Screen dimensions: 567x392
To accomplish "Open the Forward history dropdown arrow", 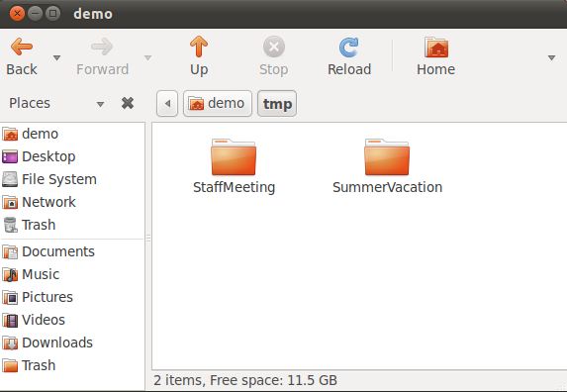I will 147,57.
